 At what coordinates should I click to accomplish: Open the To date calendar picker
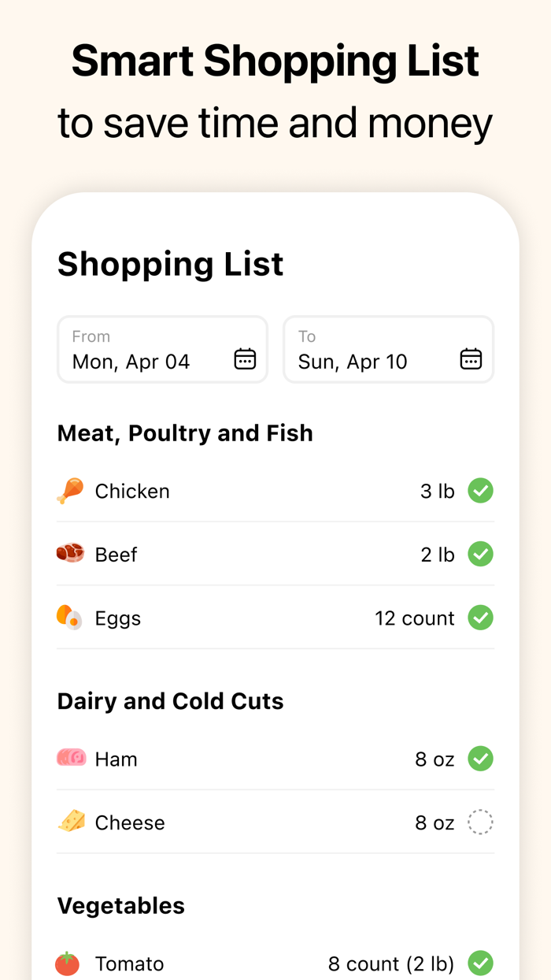[x=470, y=358]
